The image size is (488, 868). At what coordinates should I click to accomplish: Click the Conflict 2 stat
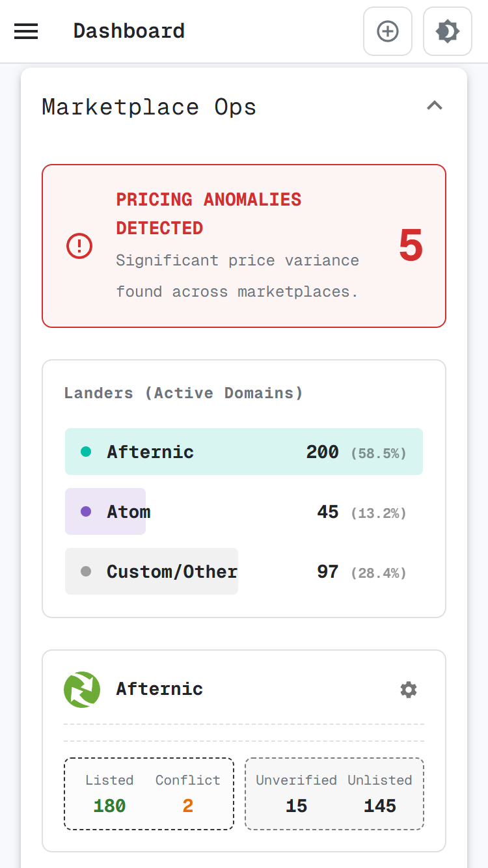coord(187,794)
